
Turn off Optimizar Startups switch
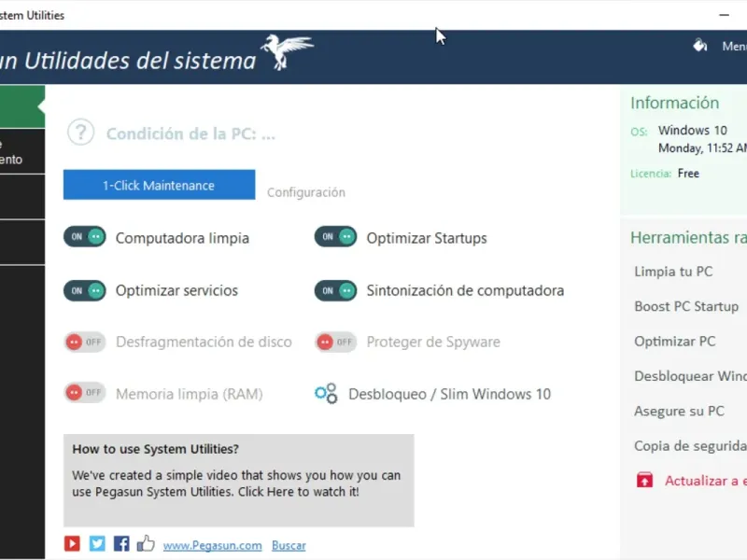(335, 237)
